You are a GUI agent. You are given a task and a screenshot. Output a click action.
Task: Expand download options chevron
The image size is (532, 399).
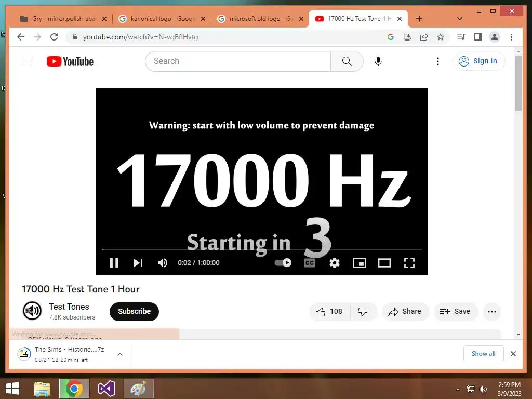coord(120,354)
